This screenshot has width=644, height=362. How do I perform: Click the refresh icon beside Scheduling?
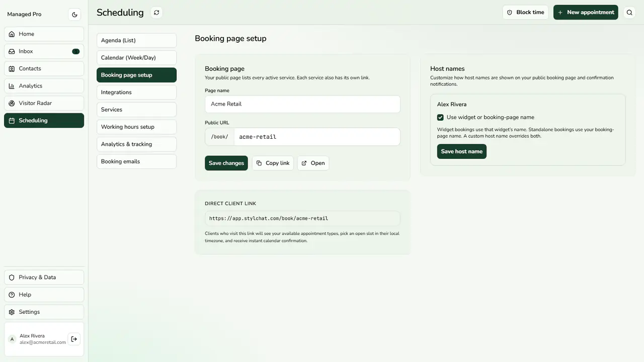156,13
